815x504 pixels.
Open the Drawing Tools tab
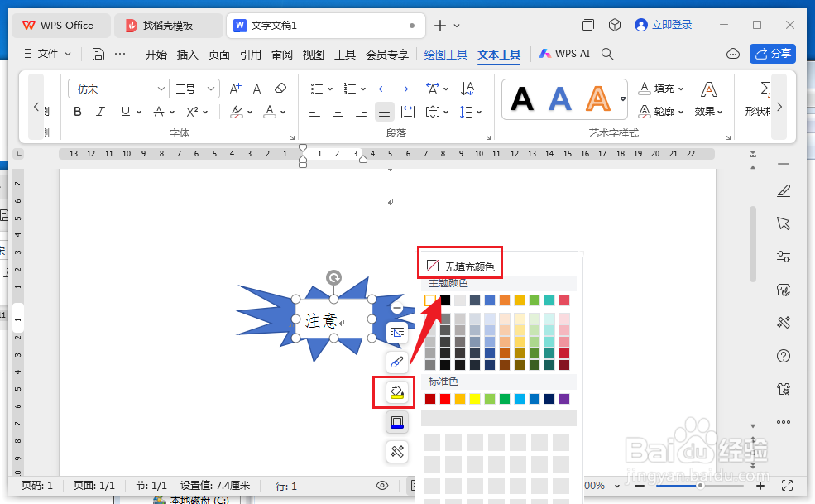pos(445,55)
